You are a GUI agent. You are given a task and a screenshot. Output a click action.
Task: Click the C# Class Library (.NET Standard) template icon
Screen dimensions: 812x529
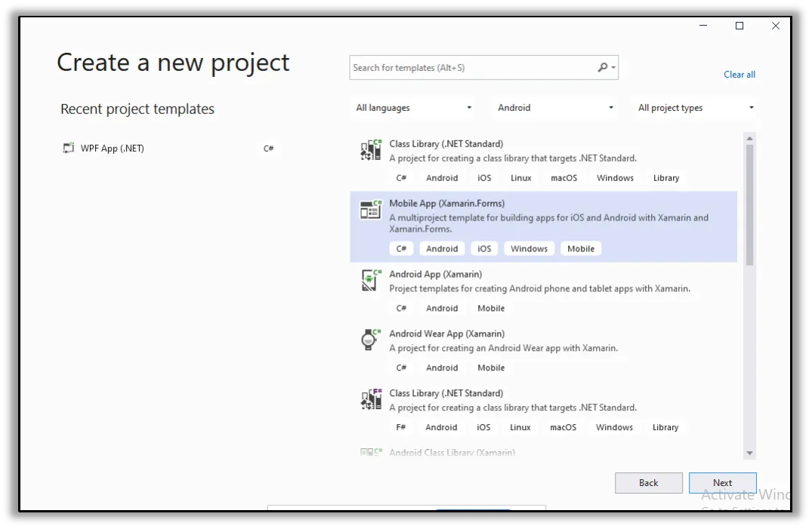[371, 149]
